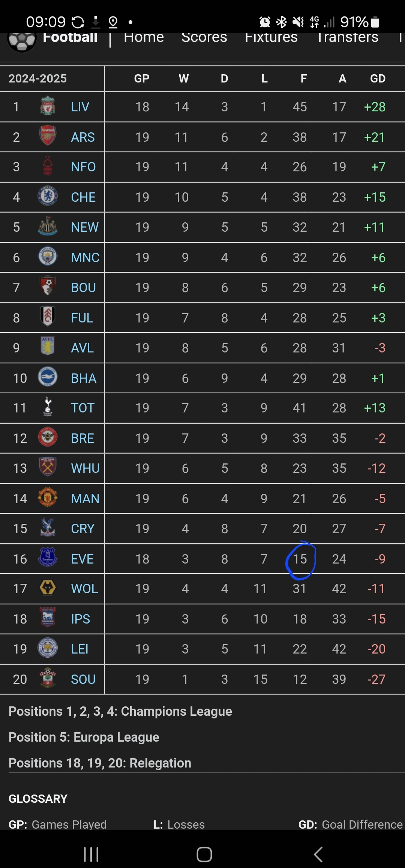Open the NFO team link
Screen dimensions: 405x868
tap(83, 167)
